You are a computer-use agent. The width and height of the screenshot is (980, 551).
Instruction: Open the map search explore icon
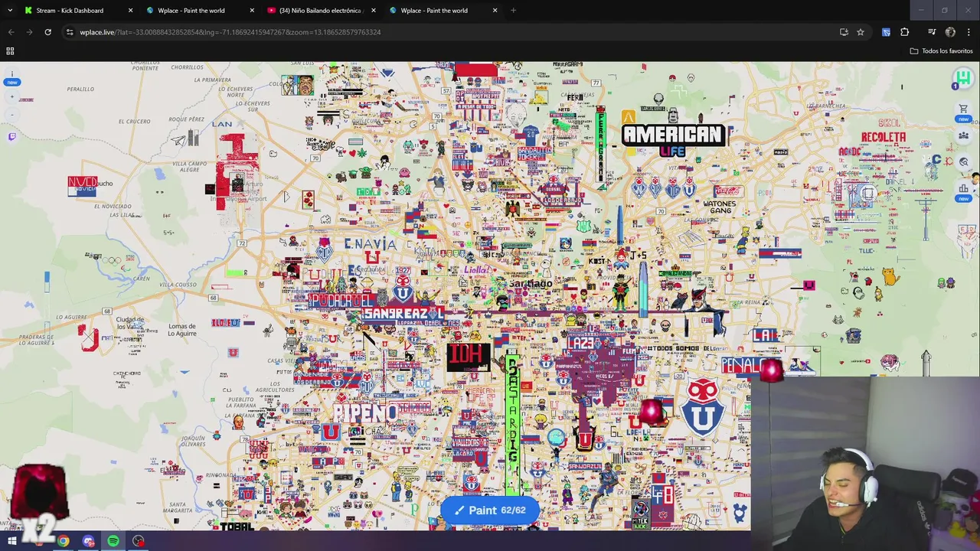[964, 161]
